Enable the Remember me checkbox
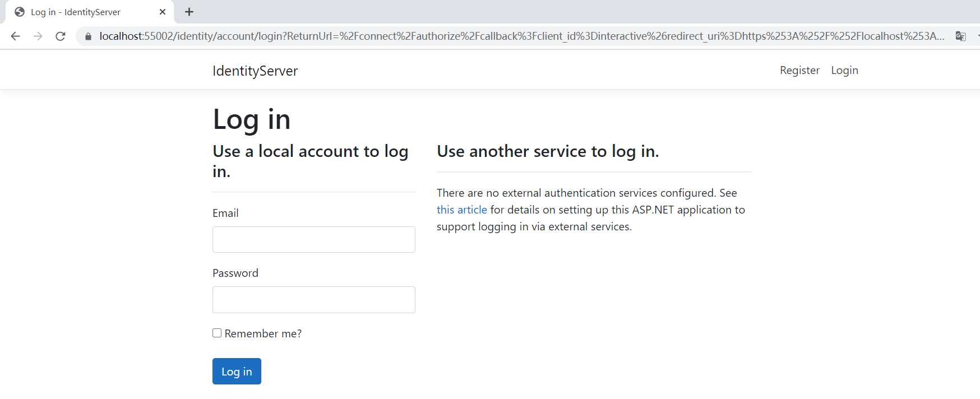Image resolution: width=980 pixels, height=399 pixels. point(217,333)
